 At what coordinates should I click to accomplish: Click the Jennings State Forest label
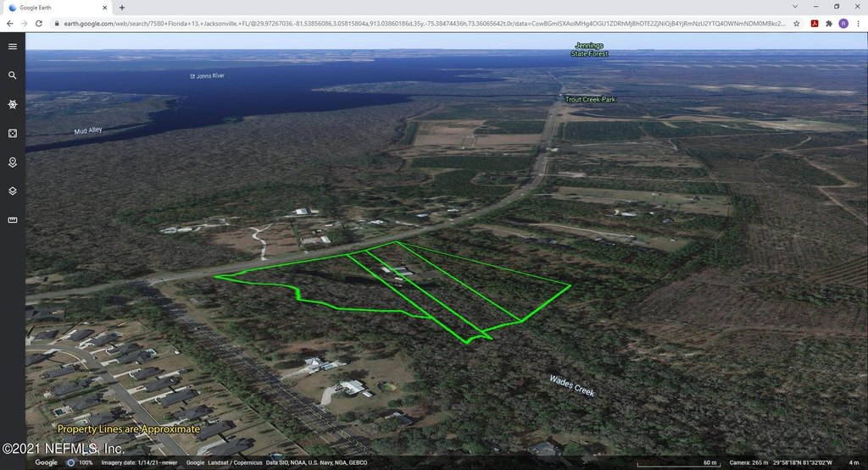(589, 50)
